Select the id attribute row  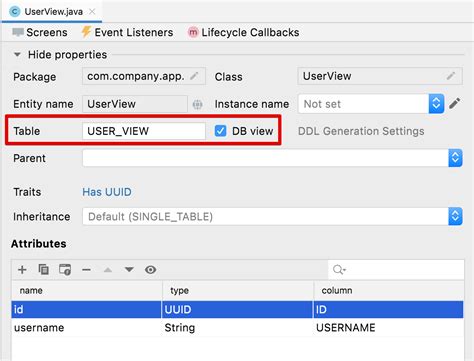237,309
